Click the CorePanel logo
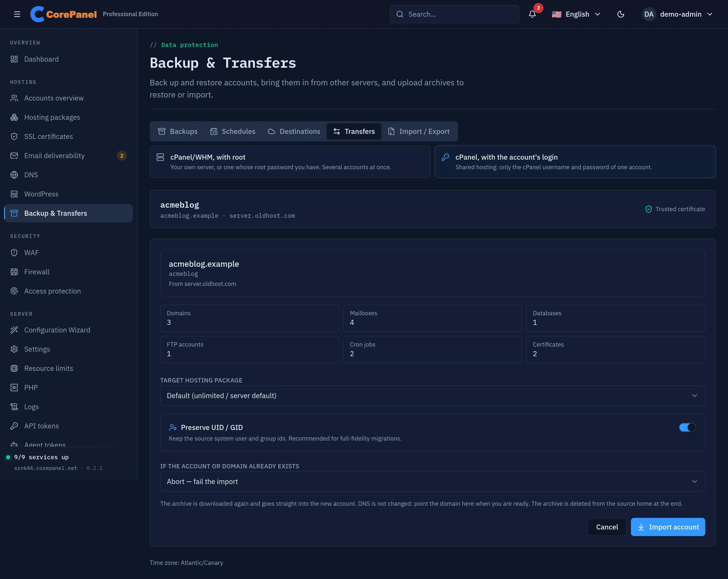 [63, 14]
